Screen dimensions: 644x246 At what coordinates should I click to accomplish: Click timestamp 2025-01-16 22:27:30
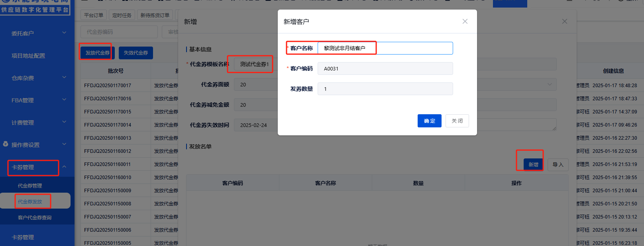(615, 138)
